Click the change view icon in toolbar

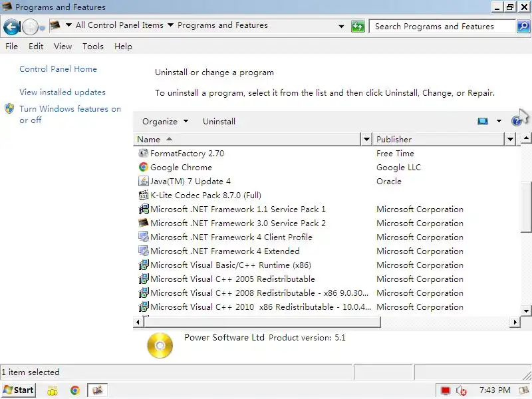click(483, 121)
